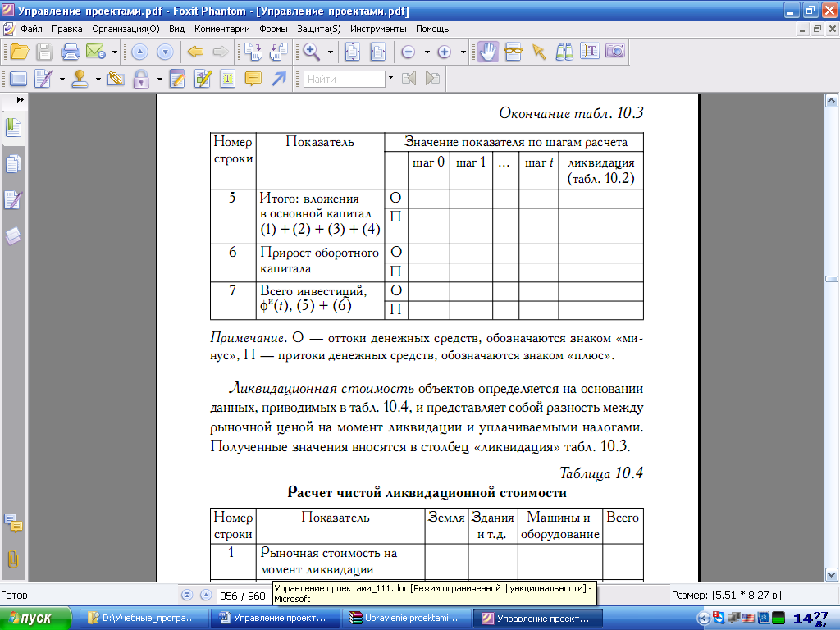Image resolution: width=840 pixels, height=630 pixels.
Task: Open the email options dropdown arrow
Action: pos(115,52)
